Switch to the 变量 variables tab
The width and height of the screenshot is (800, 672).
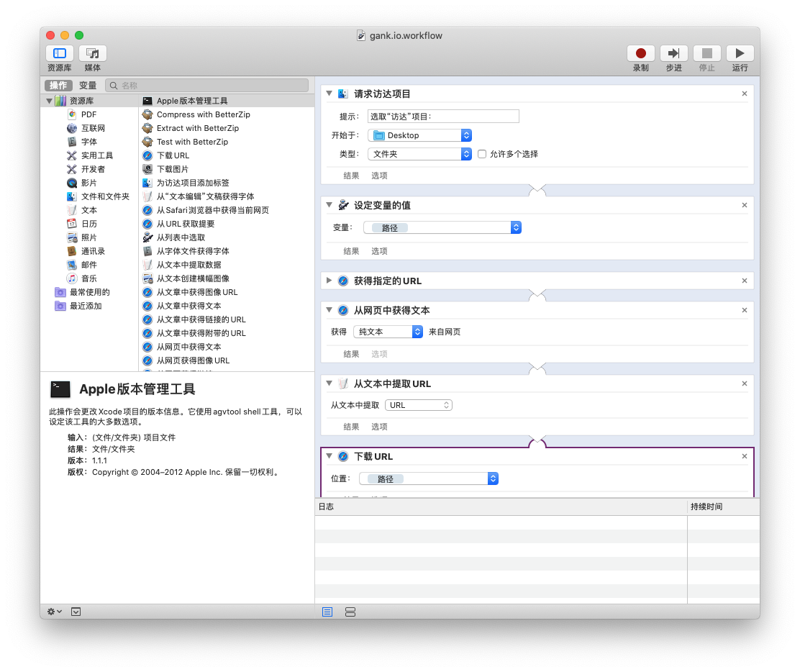point(88,85)
